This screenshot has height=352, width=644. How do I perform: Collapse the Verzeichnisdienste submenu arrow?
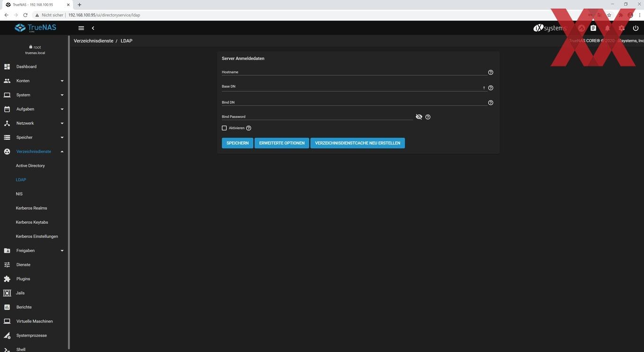tap(62, 152)
